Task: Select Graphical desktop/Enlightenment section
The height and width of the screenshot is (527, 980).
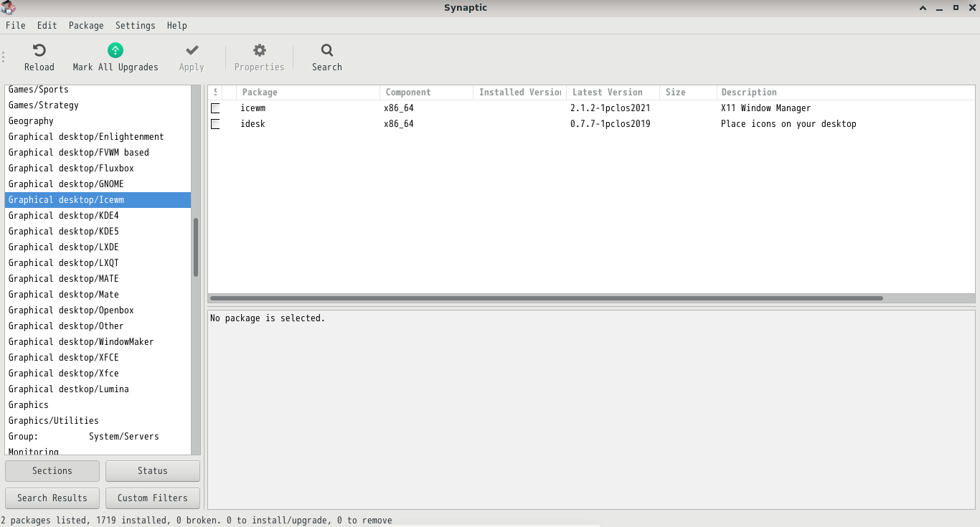Action: pyautogui.click(x=98, y=137)
